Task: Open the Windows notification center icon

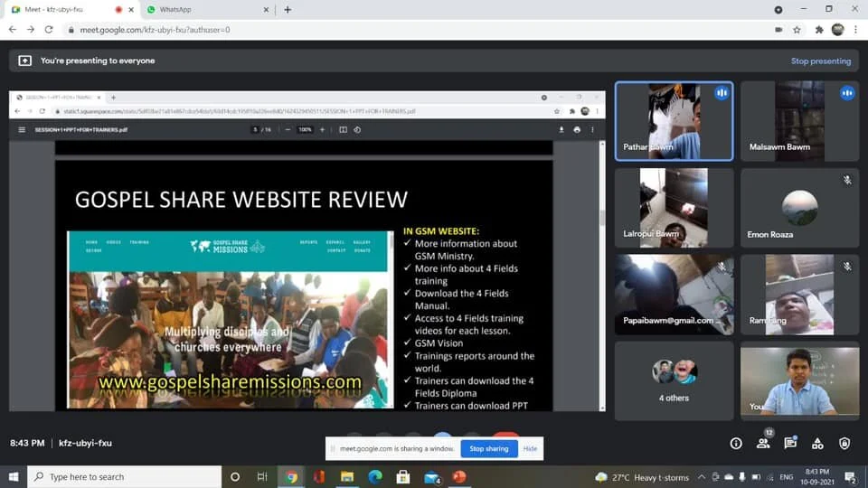Action: [851, 477]
